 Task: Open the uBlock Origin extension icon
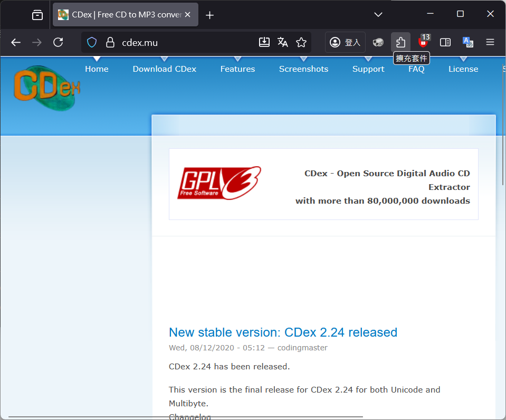click(x=423, y=42)
